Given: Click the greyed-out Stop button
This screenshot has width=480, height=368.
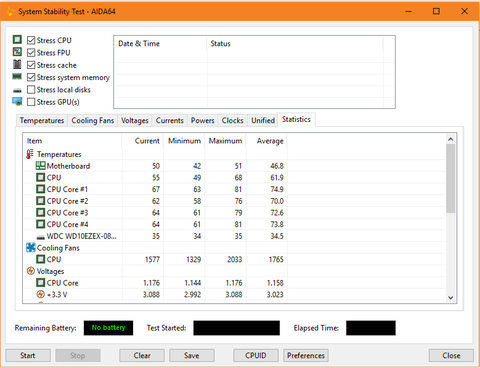Looking at the screenshot, I should 78,356.
